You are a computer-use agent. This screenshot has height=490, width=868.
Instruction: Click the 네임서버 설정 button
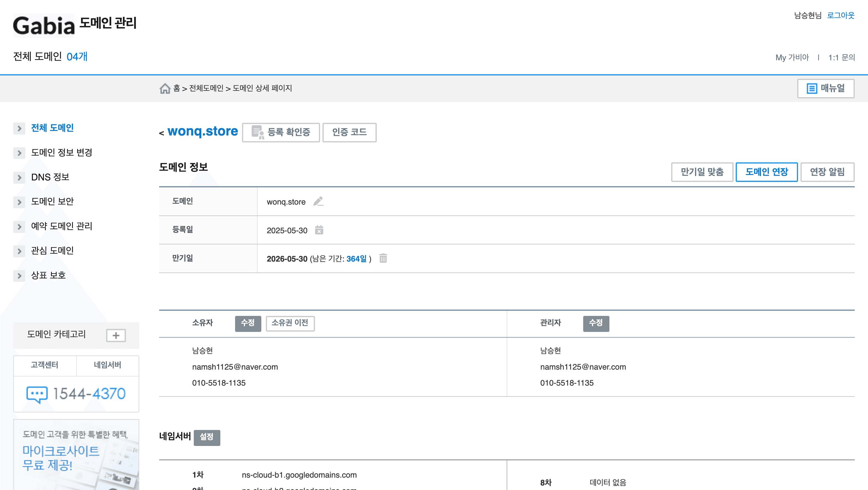coord(206,437)
